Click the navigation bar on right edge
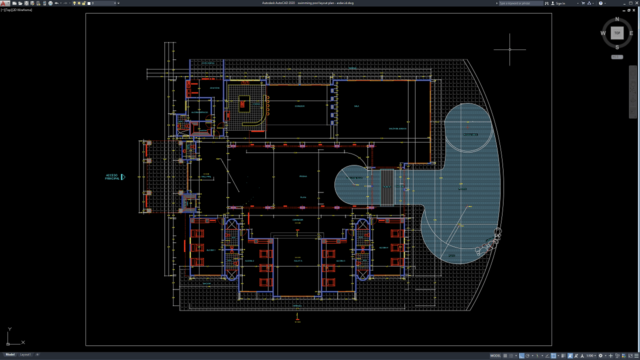The height and width of the screenshot is (360, 640). tap(633, 92)
